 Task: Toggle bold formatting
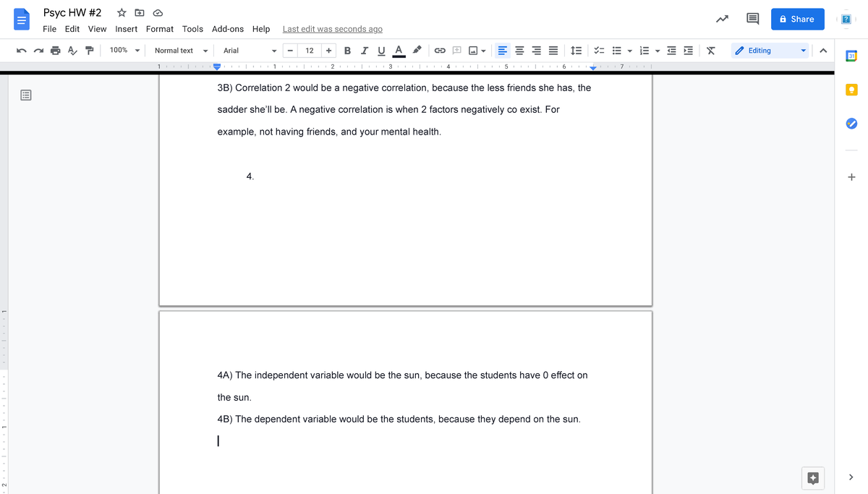coord(347,50)
